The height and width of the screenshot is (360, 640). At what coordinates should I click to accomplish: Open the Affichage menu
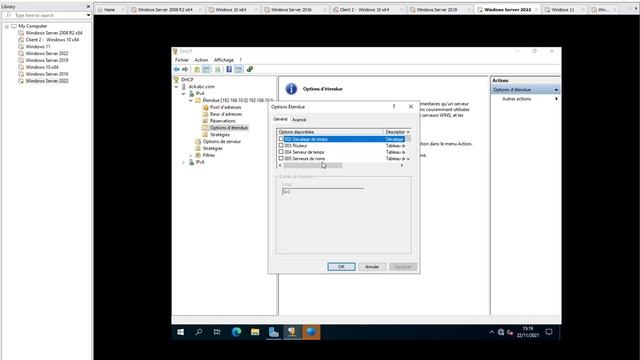[224, 60]
